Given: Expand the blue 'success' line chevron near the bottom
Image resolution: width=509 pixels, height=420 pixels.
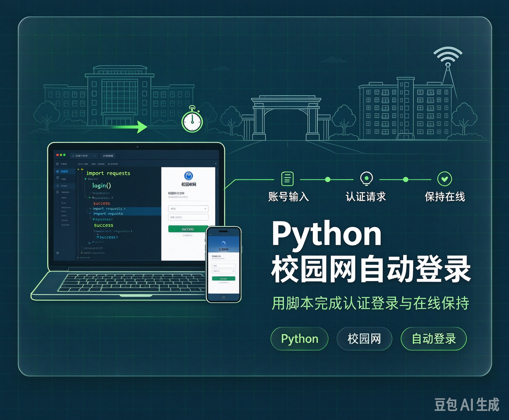Looking at the screenshot, I should (x=117, y=237).
